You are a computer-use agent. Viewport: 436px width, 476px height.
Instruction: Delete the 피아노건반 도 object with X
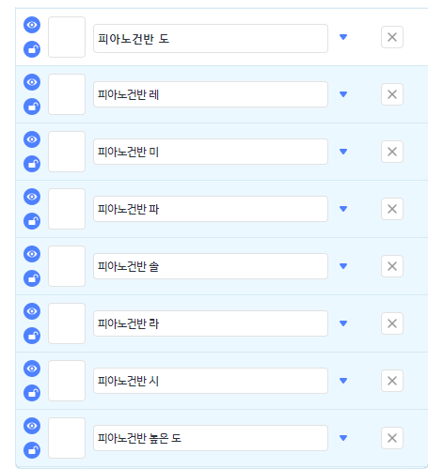(x=392, y=37)
